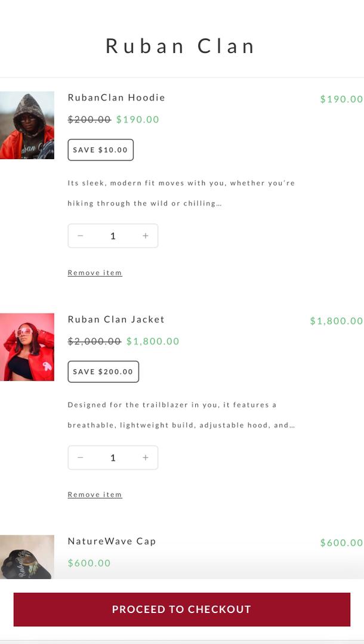
Task: Click the jacket description text
Action: point(181,414)
